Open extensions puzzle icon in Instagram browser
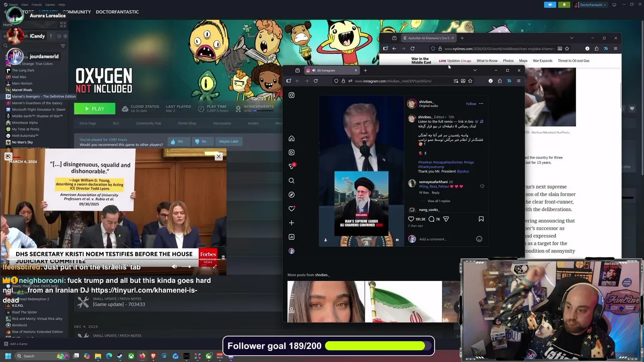644x362 pixels. (500, 81)
